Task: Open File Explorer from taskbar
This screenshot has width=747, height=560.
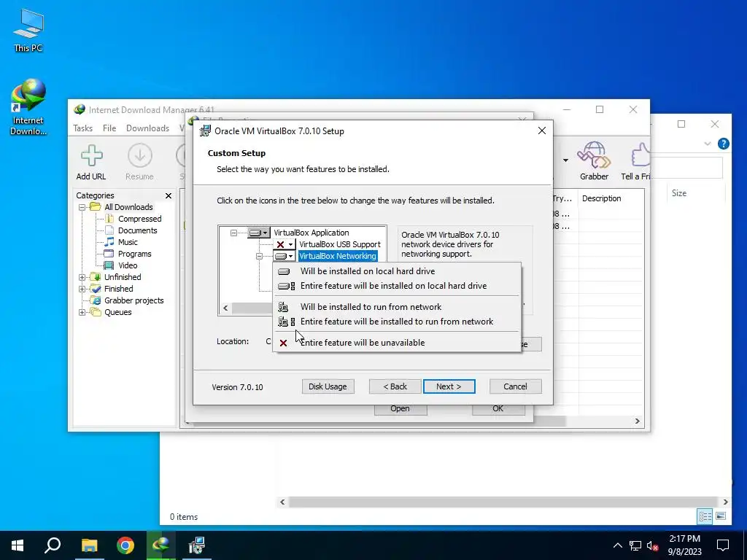Action: point(89,545)
